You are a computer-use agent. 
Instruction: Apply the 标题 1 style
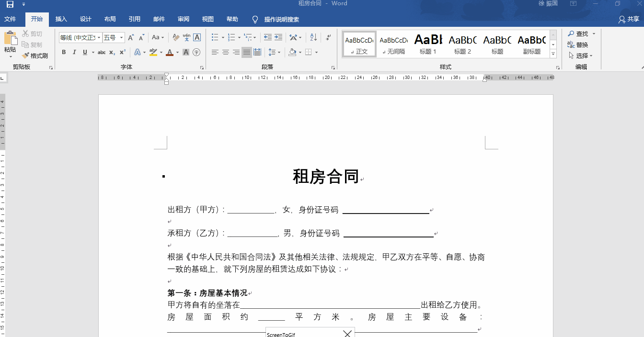click(x=428, y=44)
